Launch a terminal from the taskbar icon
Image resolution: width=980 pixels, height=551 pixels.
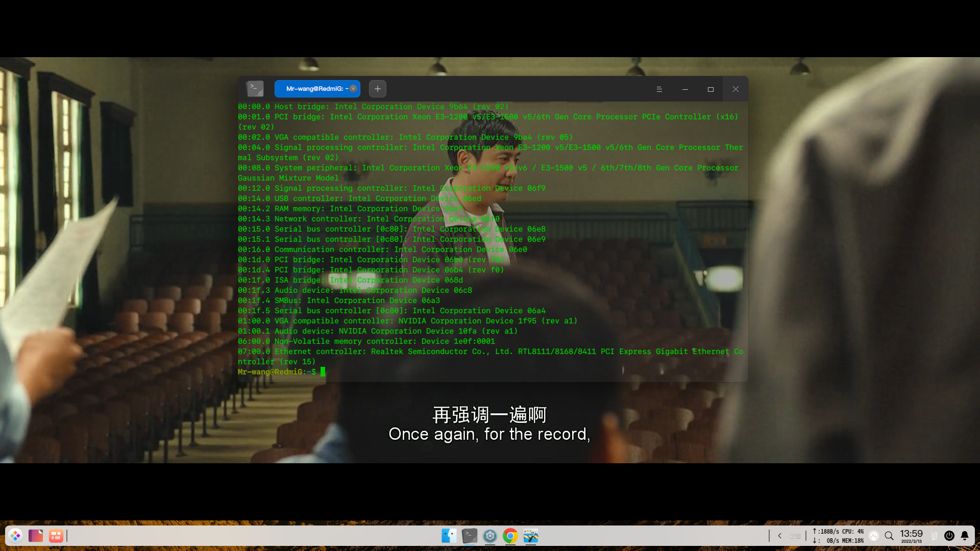tap(469, 536)
